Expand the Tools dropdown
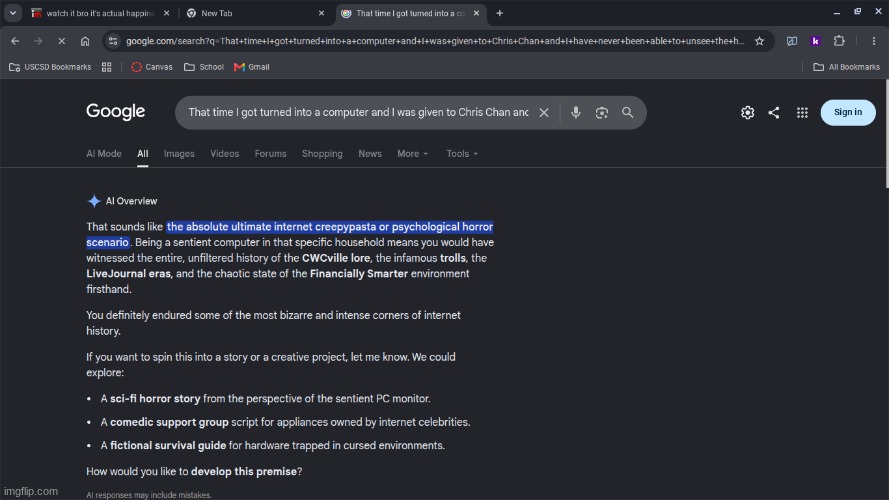Image resolution: width=889 pixels, height=500 pixels. (x=462, y=154)
